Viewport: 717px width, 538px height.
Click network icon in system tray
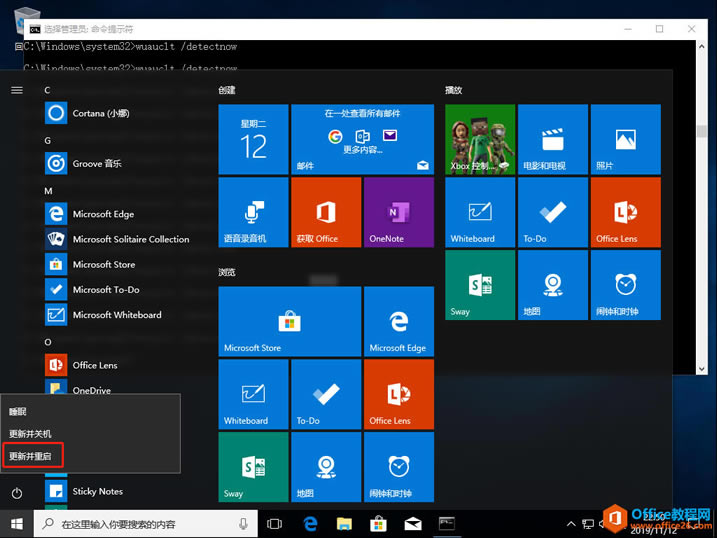[x=588, y=524]
